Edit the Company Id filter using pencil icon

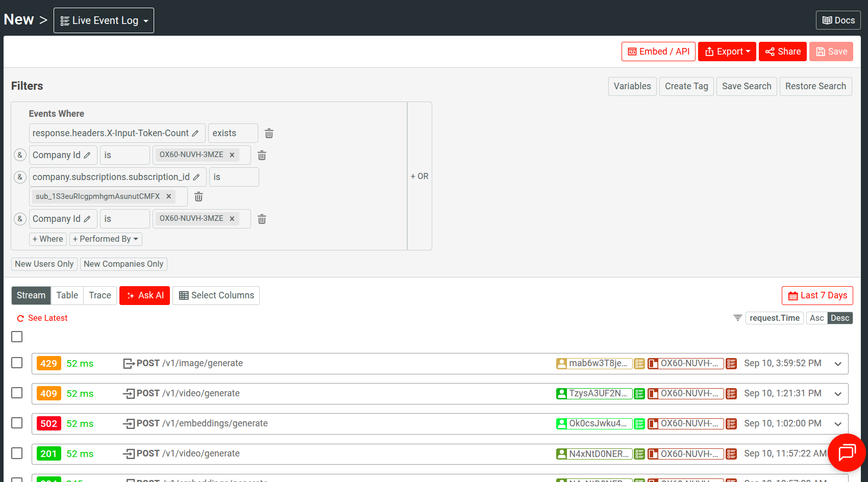87,155
